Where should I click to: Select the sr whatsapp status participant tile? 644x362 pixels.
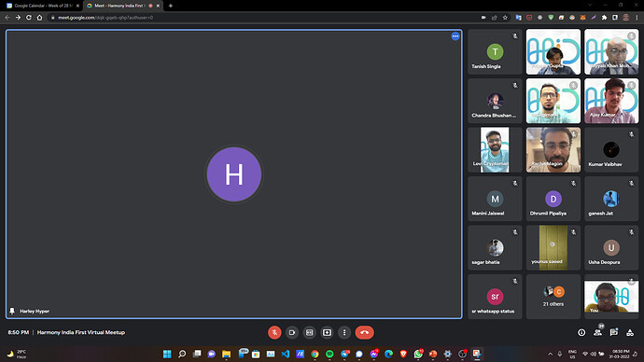[495, 297]
